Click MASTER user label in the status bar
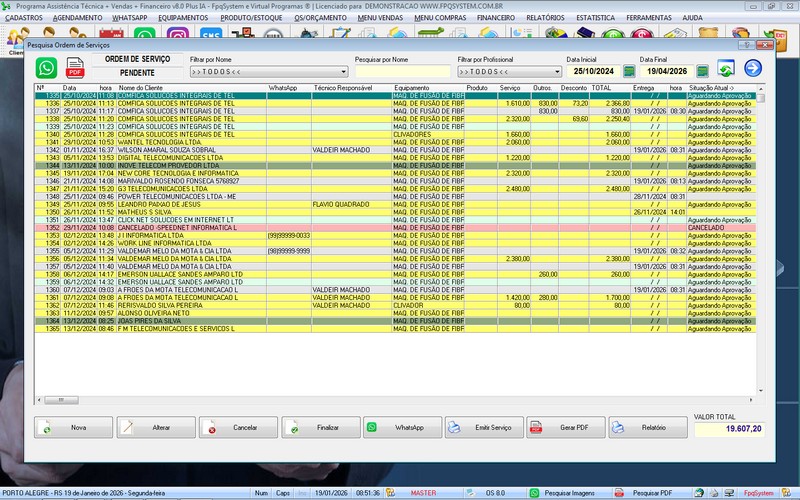Viewport: 800px width, 500px height. [x=423, y=493]
